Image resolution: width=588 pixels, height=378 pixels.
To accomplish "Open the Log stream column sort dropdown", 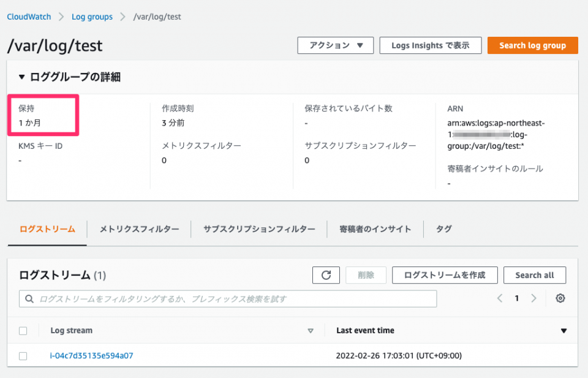I will coord(311,330).
